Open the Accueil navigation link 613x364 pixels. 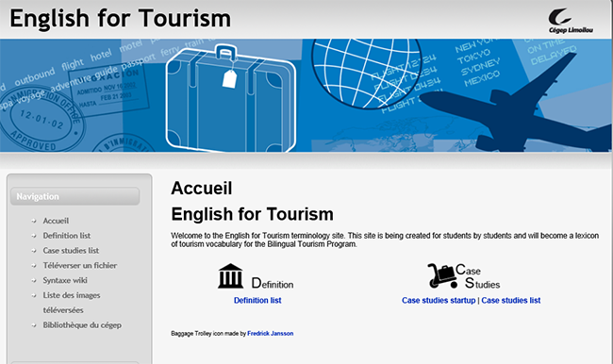[56, 221]
